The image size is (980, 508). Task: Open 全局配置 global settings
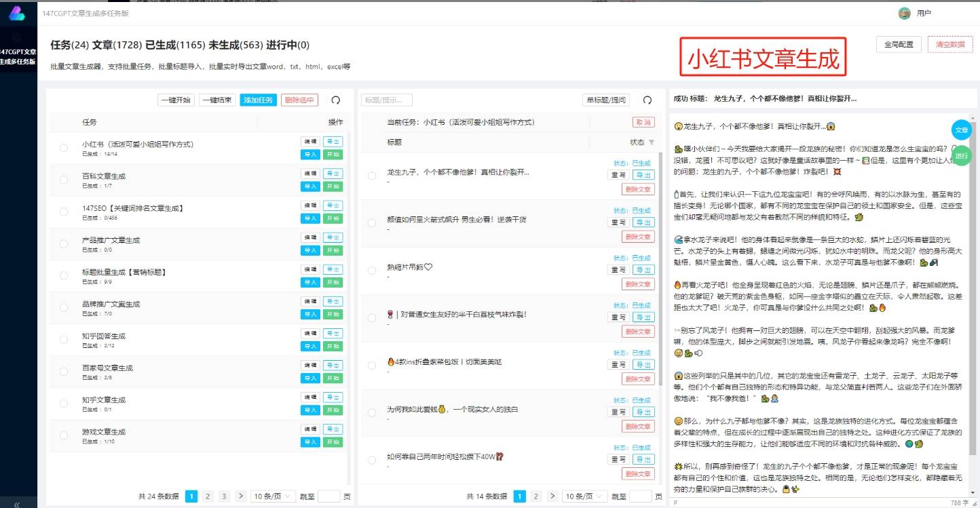tap(899, 45)
